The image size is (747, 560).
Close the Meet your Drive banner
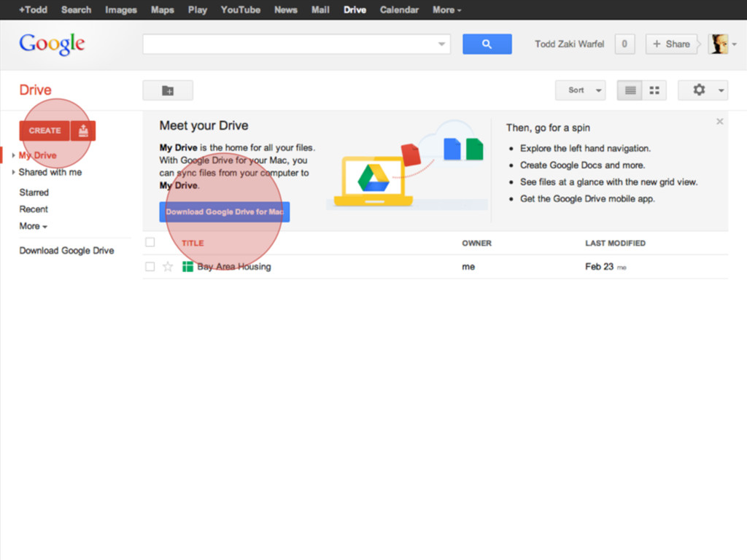click(x=720, y=122)
